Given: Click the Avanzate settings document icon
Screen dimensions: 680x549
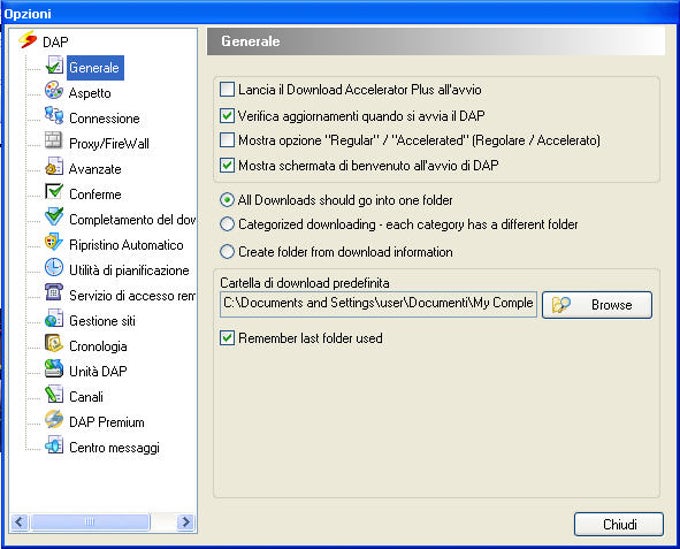Looking at the screenshot, I should [54, 167].
